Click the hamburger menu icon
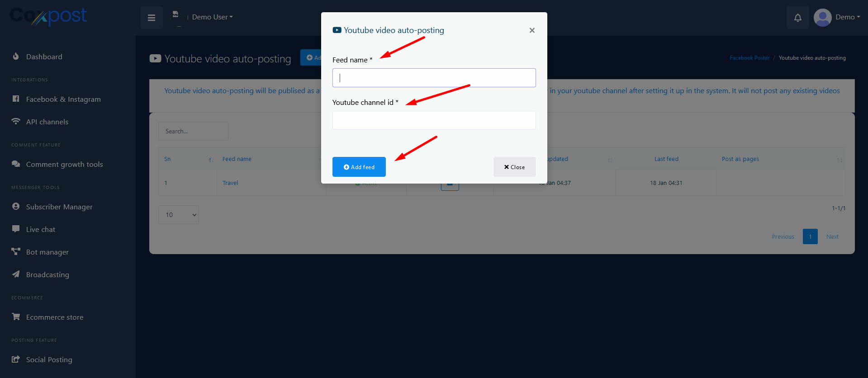Screen dimensions: 868x378 [152, 18]
